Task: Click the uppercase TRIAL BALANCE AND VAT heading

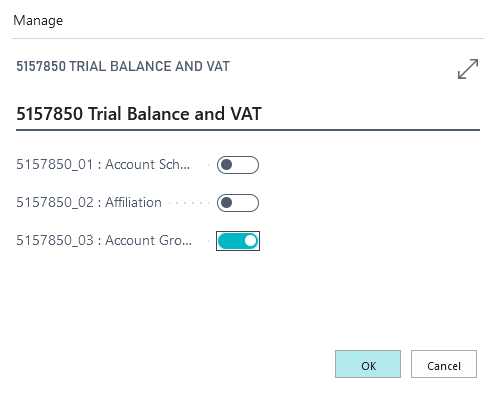Action: [x=123, y=66]
